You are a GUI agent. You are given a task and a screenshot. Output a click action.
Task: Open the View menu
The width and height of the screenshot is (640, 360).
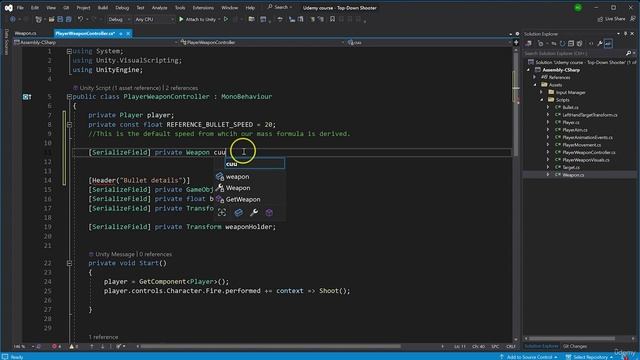pos(51,8)
